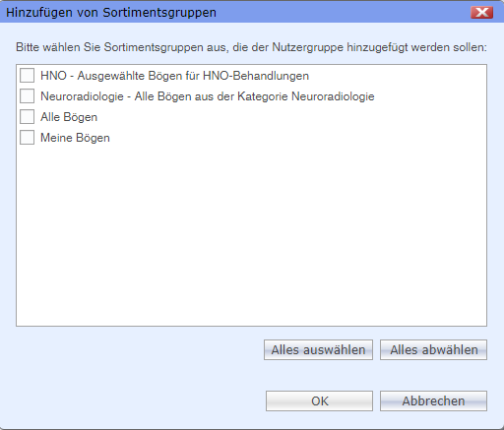Close the dialog with the red X

click(481, 13)
